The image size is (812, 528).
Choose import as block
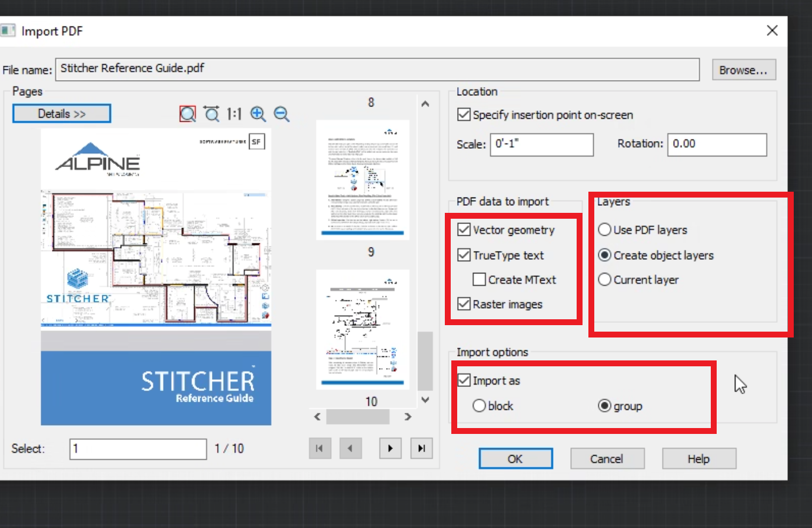click(x=479, y=406)
